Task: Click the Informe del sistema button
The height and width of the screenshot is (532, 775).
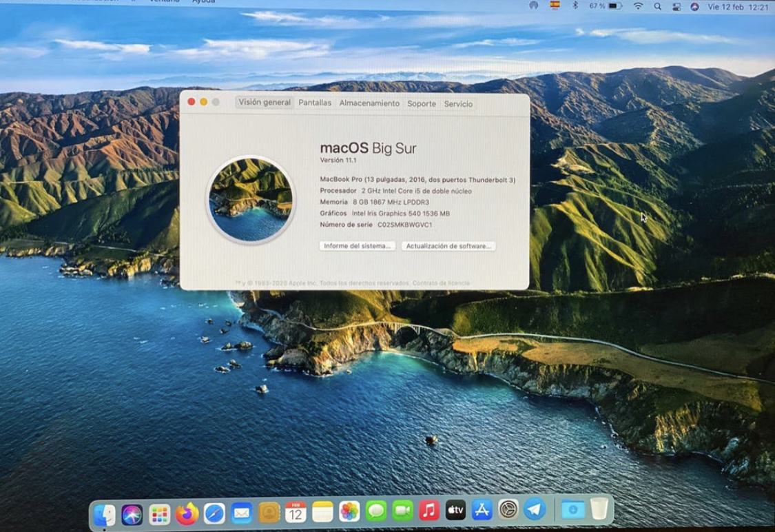Action: click(357, 246)
